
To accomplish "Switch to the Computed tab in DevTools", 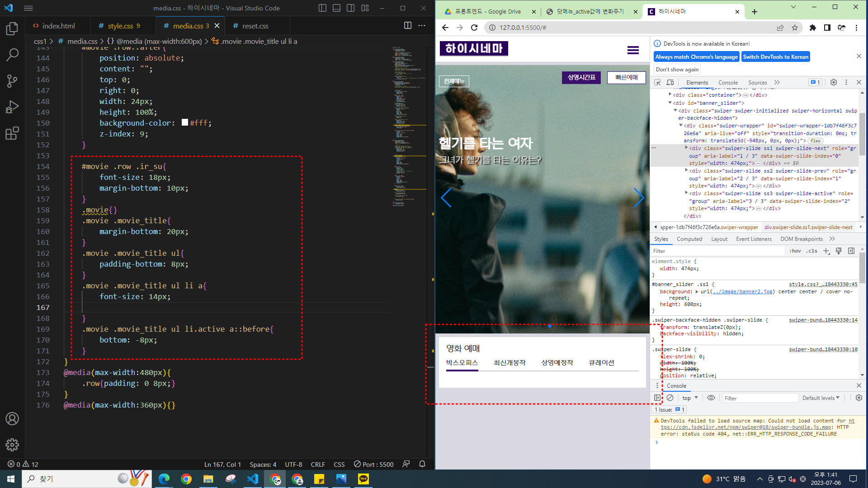I will [689, 239].
